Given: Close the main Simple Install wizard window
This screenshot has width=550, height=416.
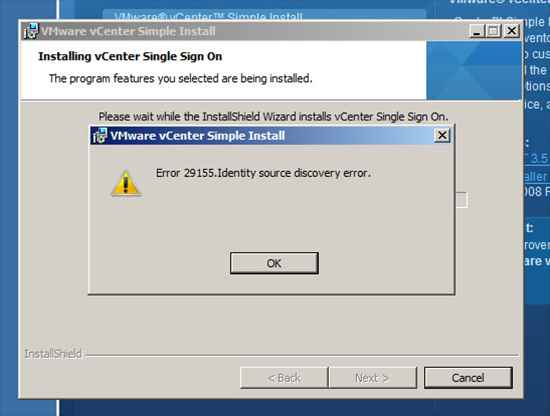Looking at the screenshot, I should (511, 31).
